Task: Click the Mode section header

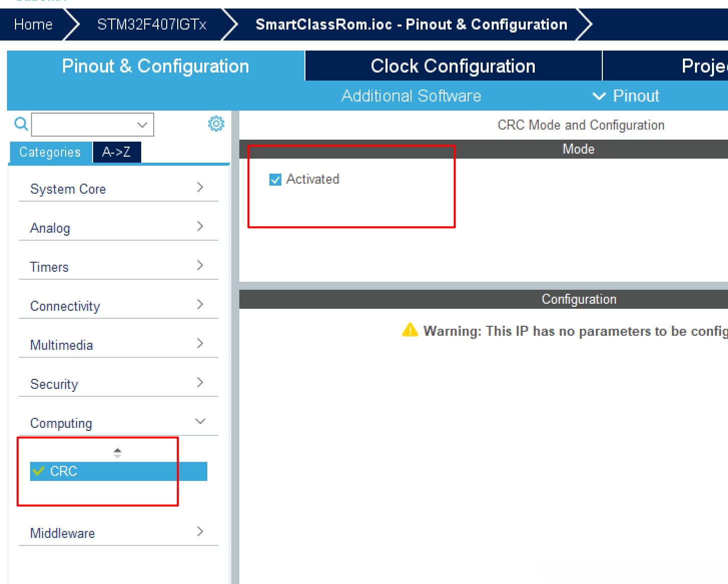Action: click(484, 149)
